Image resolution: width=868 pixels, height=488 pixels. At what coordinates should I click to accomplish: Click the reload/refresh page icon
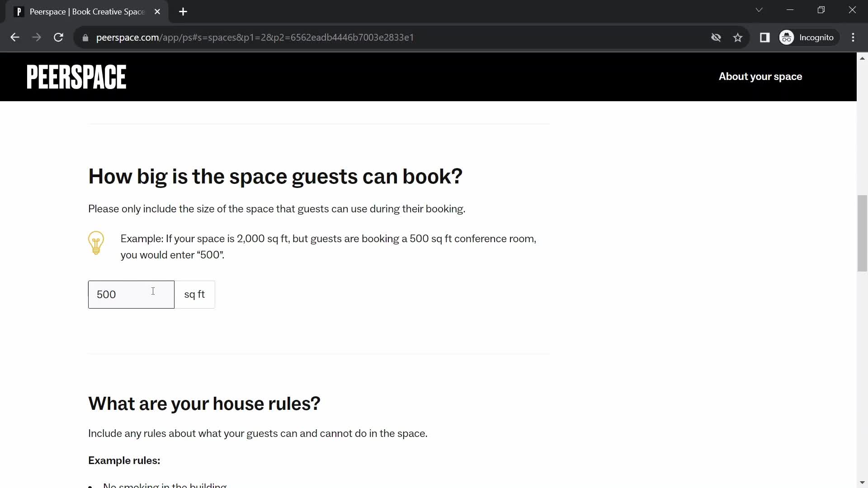coord(58,37)
